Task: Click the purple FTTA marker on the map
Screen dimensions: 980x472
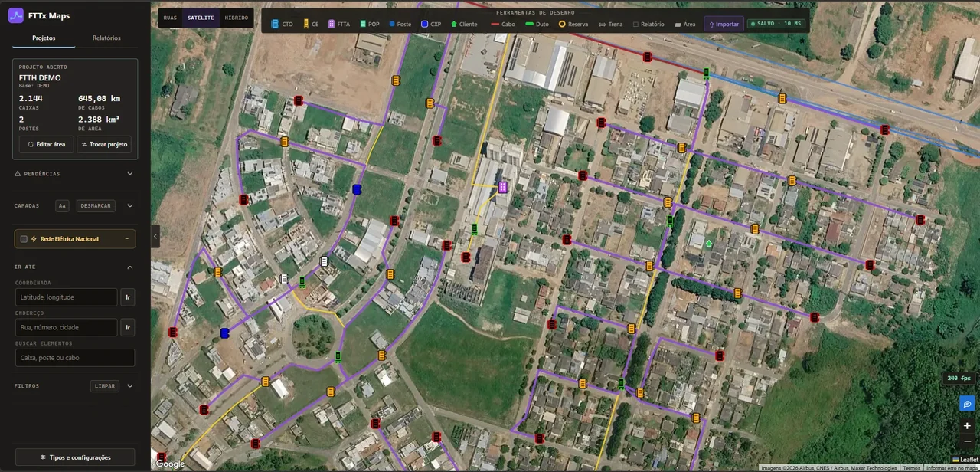Action: [x=502, y=187]
